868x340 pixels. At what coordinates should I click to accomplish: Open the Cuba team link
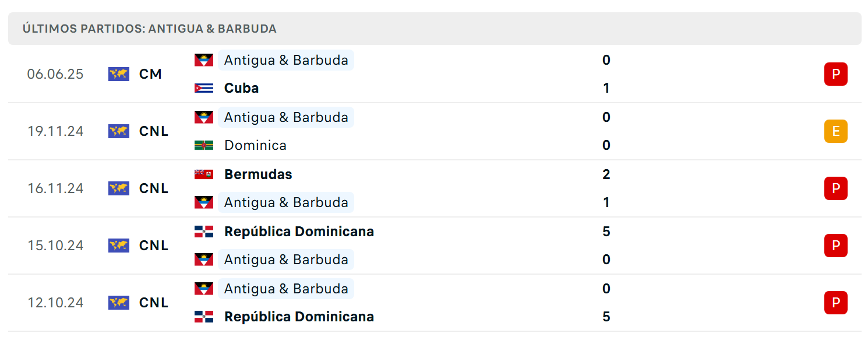(x=242, y=88)
